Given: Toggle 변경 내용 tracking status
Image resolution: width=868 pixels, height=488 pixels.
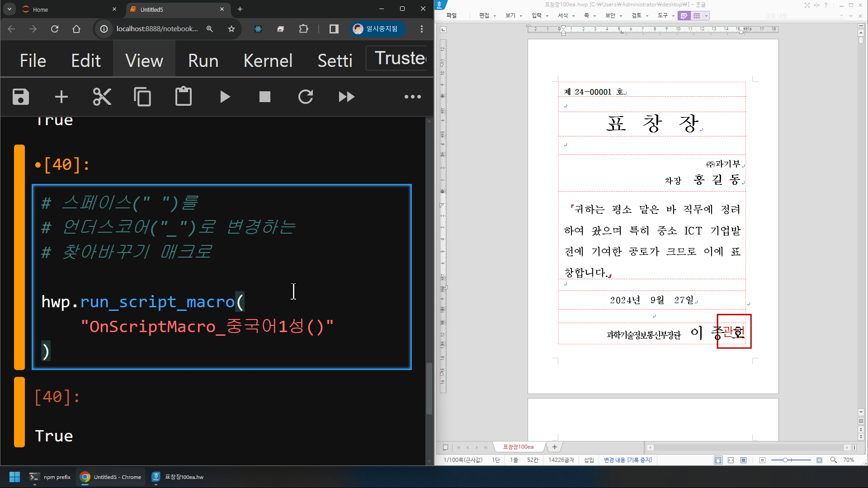Looking at the screenshot, I should pos(627,460).
